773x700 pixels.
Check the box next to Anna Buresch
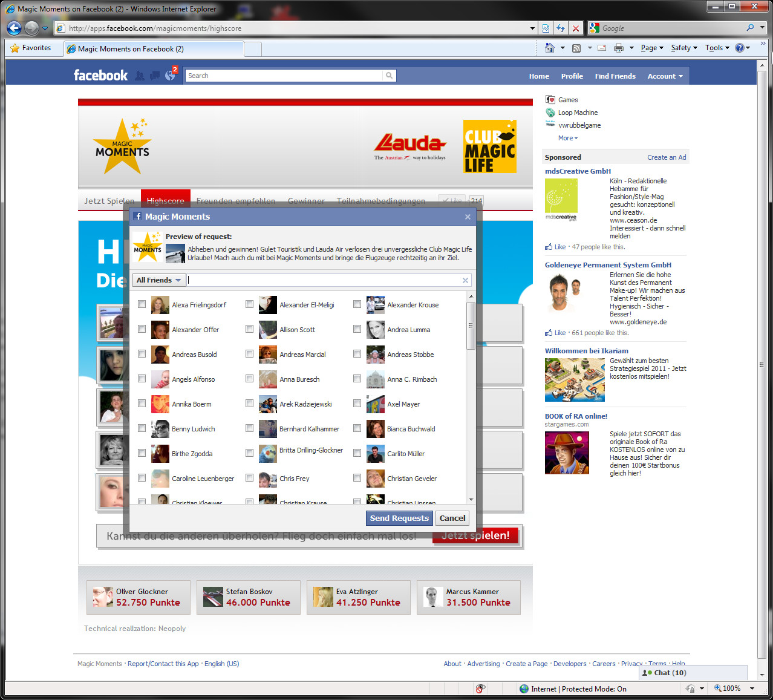(249, 379)
